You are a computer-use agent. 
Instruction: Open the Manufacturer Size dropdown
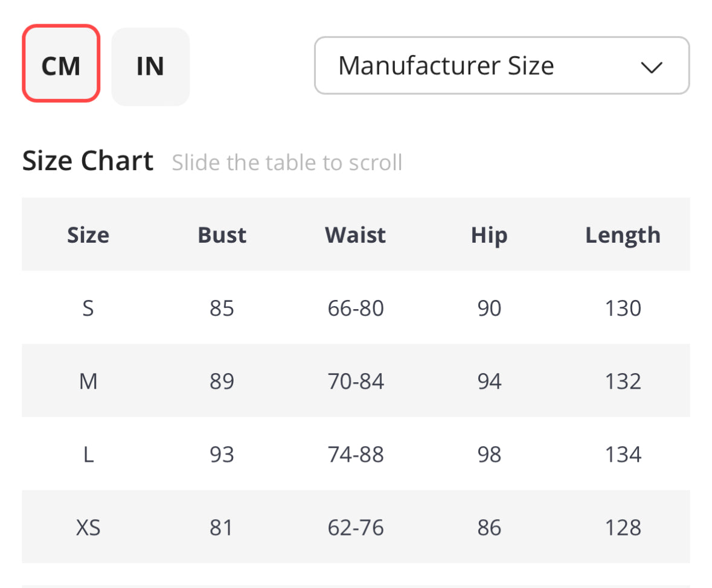point(502,65)
